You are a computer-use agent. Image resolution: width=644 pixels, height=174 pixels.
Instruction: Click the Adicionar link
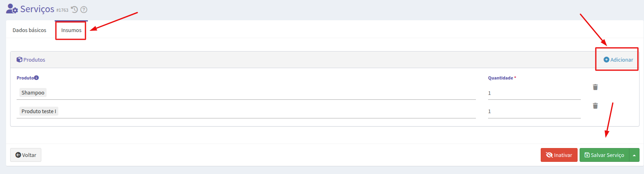click(x=618, y=60)
